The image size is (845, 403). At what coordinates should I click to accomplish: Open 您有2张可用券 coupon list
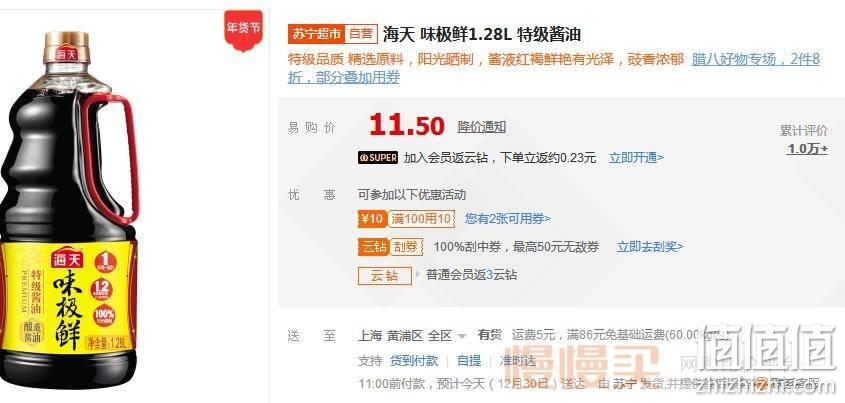(508, 219)
